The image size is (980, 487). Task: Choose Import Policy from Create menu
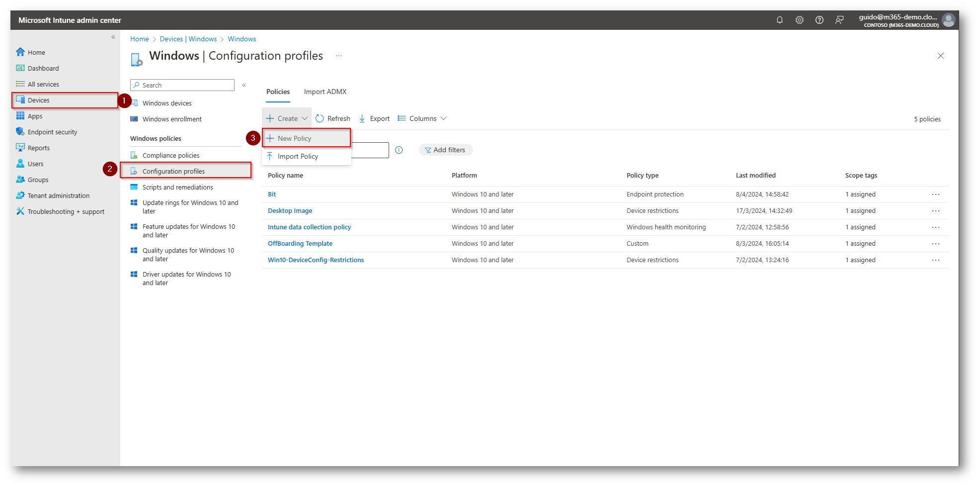pyautogui.click(x=307, y=156)
